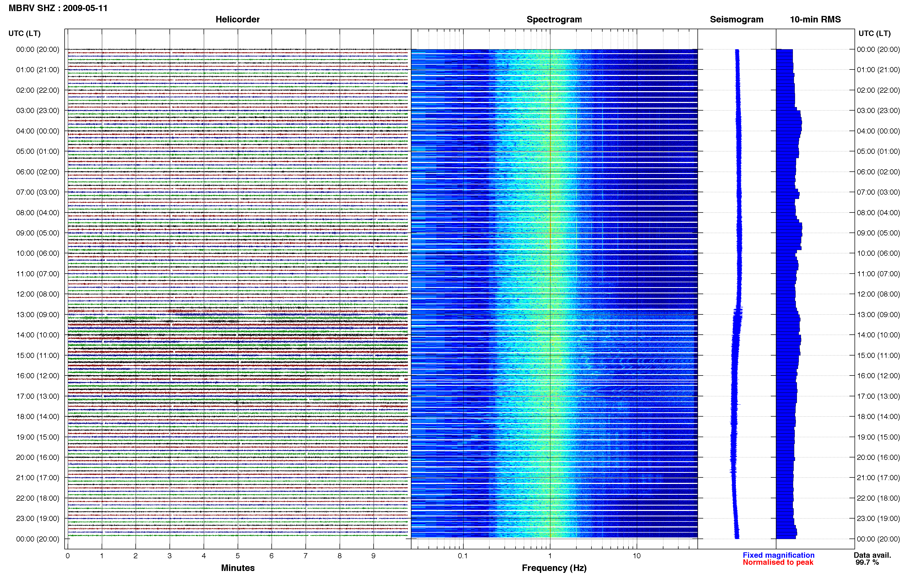Click left time label 09:00 (05:00)
The height and width of the screenshot is (578, 924).
[x=38, y=233]
